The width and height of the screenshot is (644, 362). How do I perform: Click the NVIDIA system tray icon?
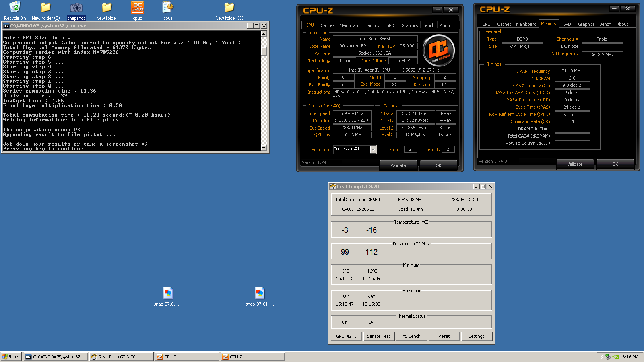[x=615, y=357]
